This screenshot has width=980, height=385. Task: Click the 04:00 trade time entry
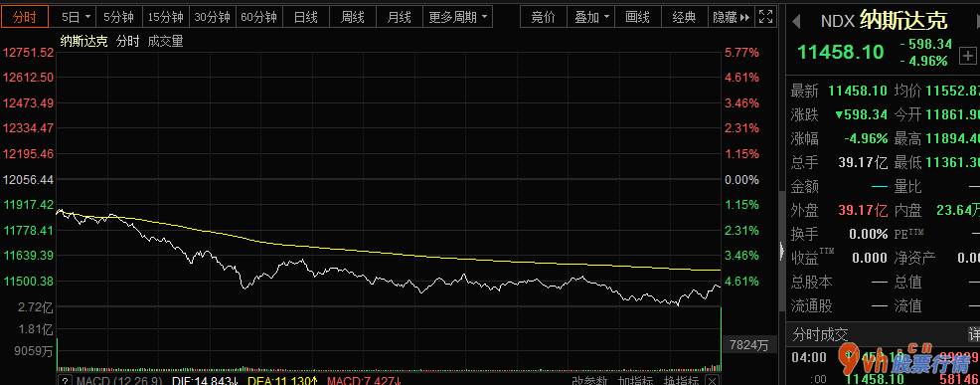pos(809,357)
